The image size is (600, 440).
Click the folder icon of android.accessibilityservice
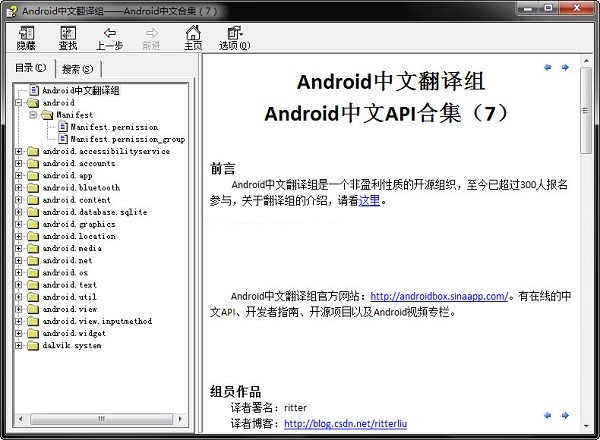[x=33, y=151]
